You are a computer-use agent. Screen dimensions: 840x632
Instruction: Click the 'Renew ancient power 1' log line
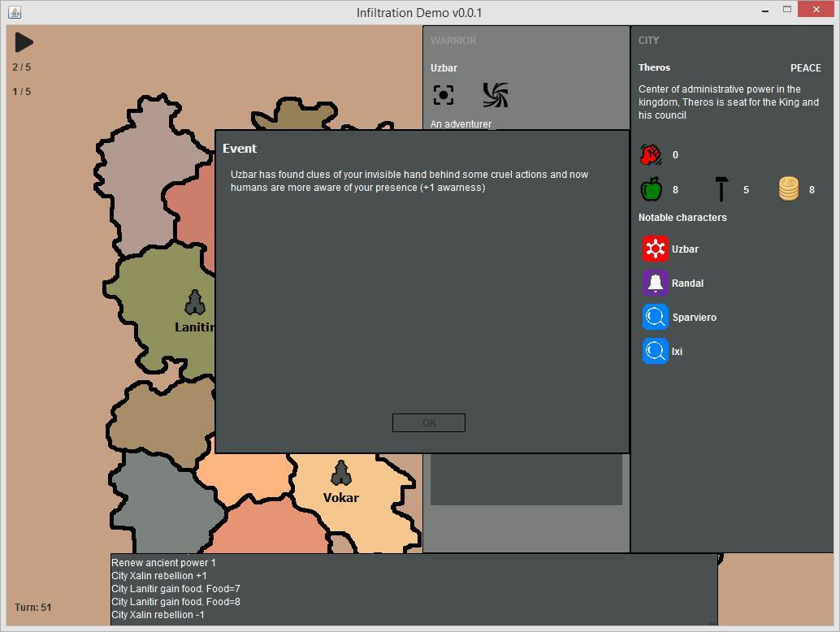163,563
